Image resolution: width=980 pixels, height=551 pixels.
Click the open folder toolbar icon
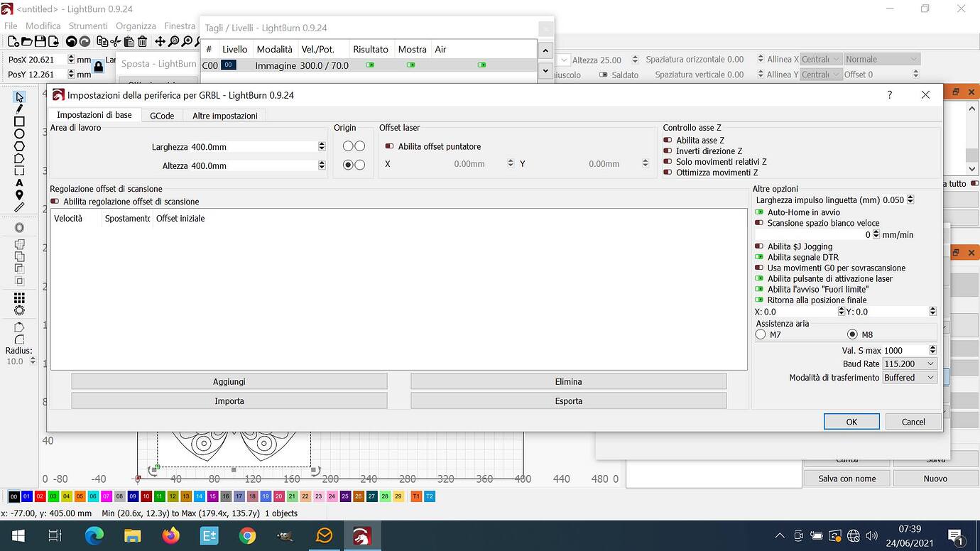27,42
